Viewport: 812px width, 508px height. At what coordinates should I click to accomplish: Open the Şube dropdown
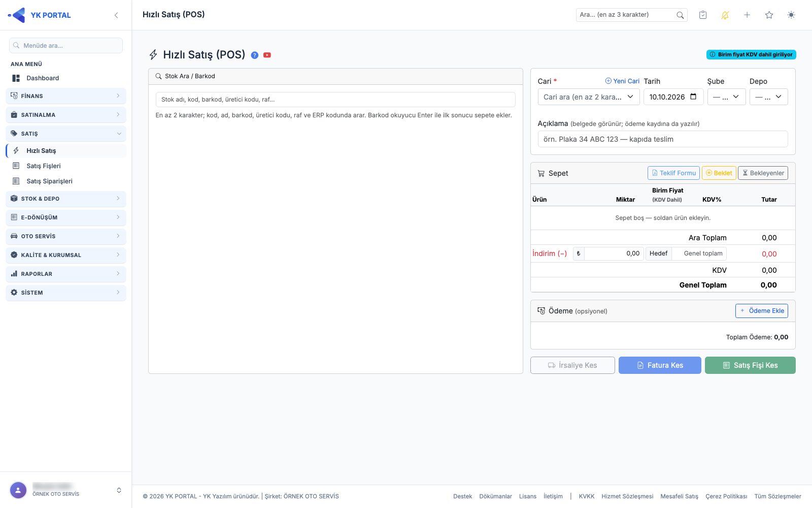click(726, 97)
